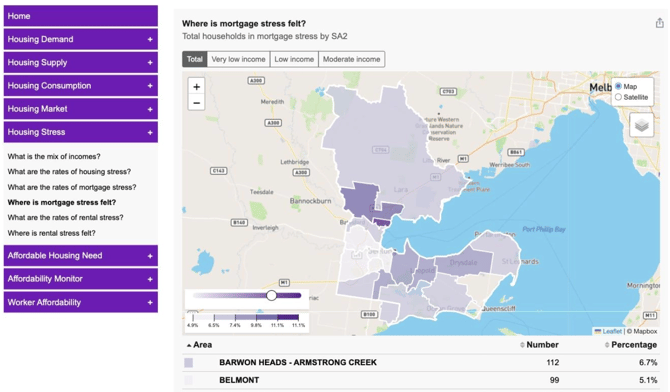Switch to Moderate income tab

point(351,59)
